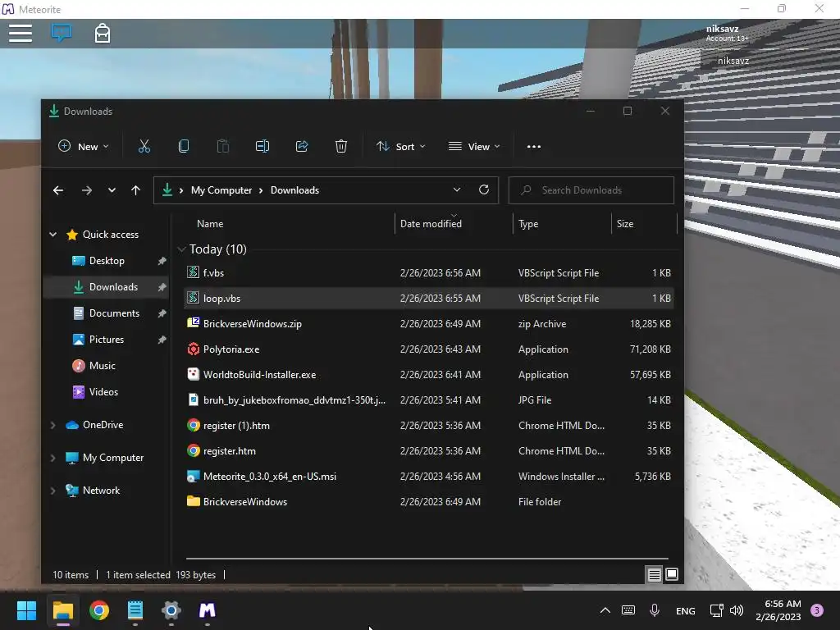Select the BrickverseWindows.zip file

[x=428, y=324]
